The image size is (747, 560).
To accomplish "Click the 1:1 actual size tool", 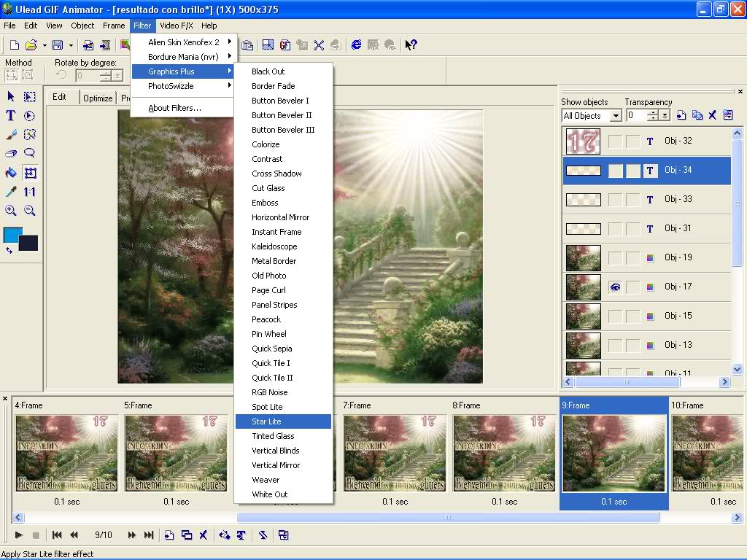I will (x=29, y=192).
